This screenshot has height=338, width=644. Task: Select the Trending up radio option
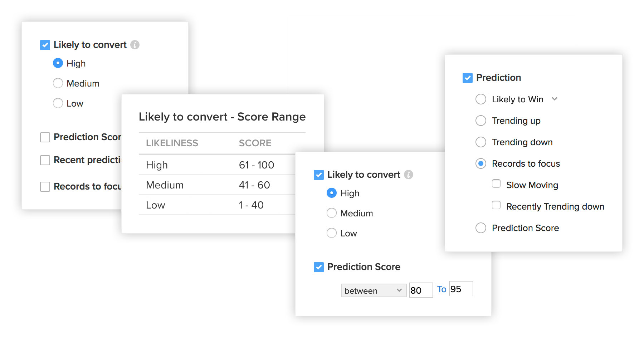481,121
